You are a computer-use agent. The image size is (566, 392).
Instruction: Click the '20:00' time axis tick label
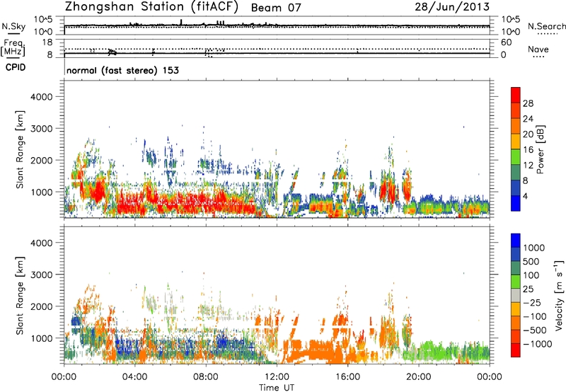point(419,377)
